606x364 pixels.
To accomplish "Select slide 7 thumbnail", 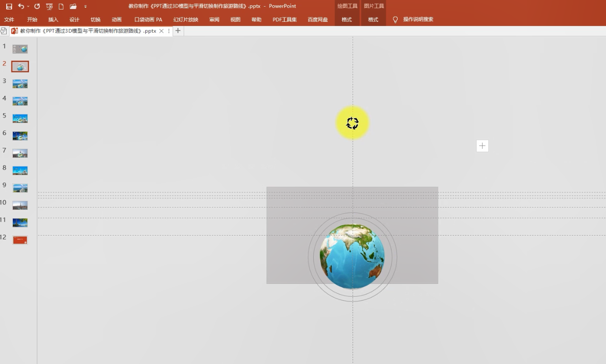I will pyautogui.click(x=20, y=153).
